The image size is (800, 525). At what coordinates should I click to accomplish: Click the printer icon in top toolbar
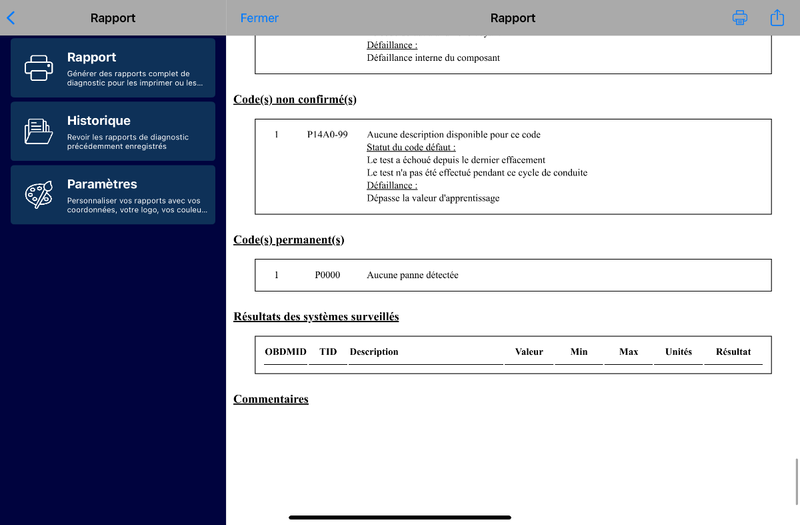(x=740, y=18)
